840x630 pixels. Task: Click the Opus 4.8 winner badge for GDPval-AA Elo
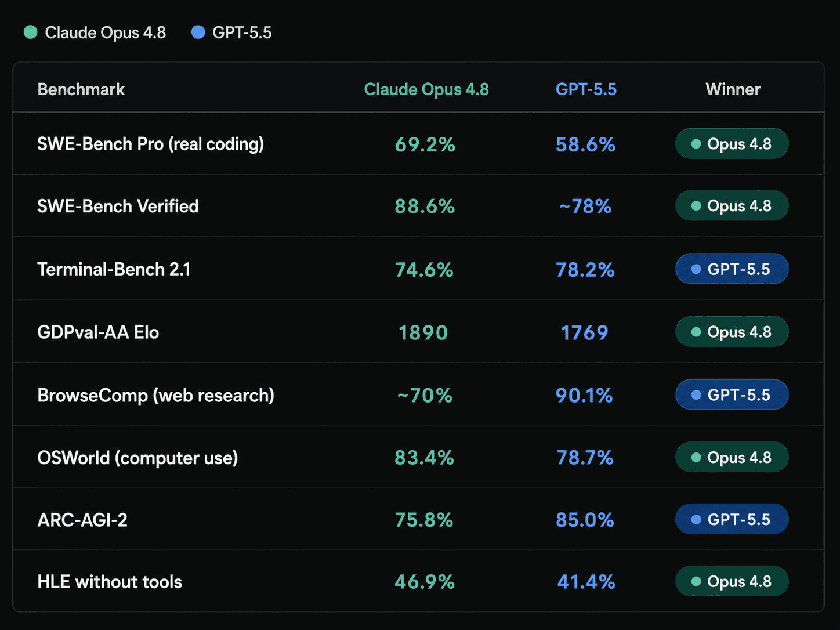pos(732,332)
